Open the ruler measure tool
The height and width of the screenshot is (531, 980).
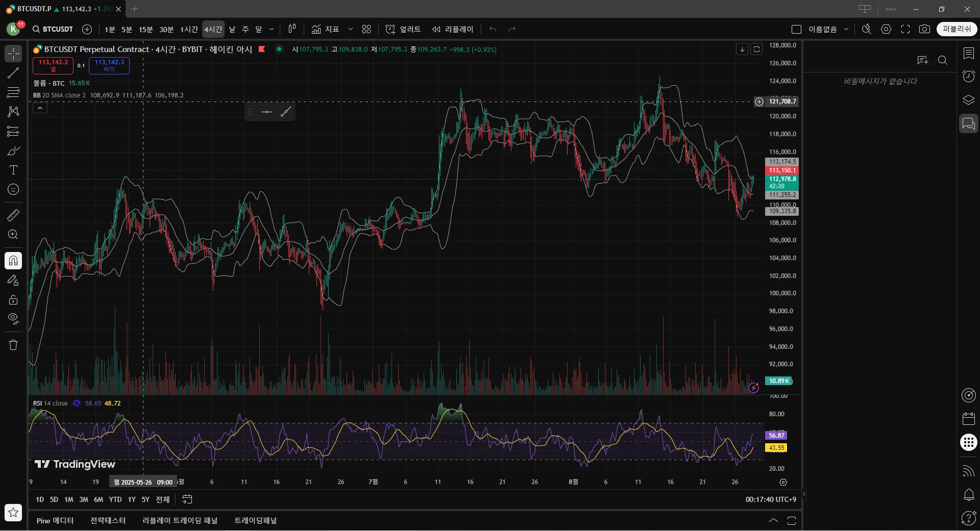point(13,215)
